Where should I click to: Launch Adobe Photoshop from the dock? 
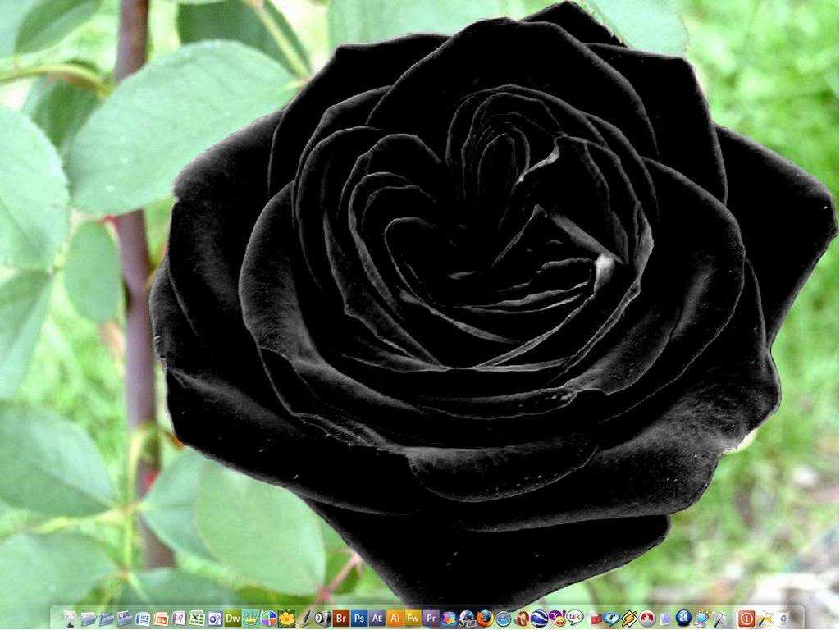[360, 618]
